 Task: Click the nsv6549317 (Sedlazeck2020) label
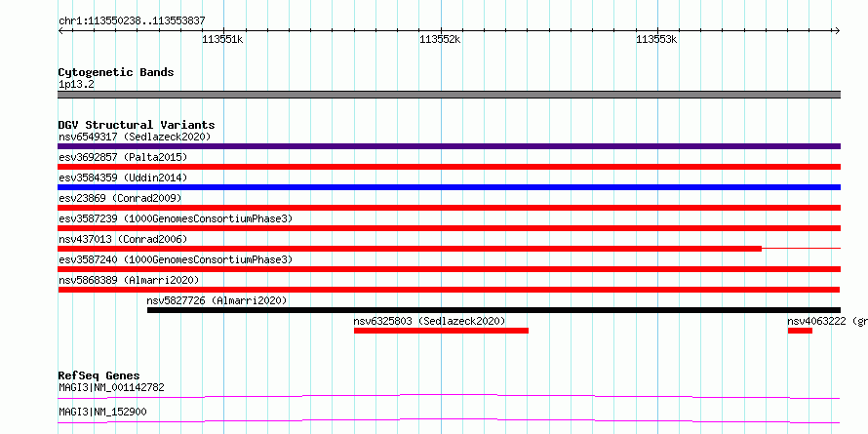(135, 137)
